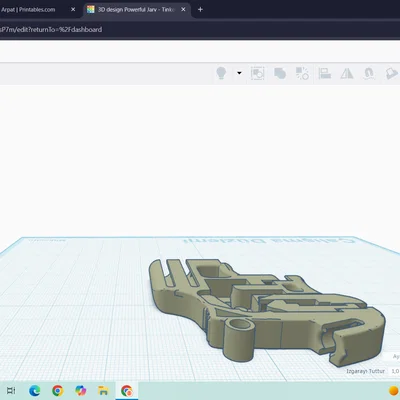This screenshot has width=400, height=400.
Task: Select the 3D model on the workplane
Action: pos(267,312)
